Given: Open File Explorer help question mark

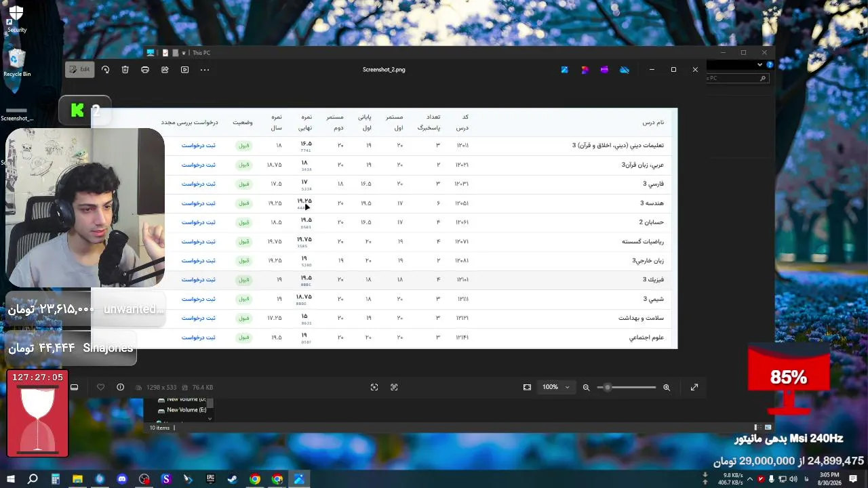Looking at the screenshot, I should tap(770, 65).
